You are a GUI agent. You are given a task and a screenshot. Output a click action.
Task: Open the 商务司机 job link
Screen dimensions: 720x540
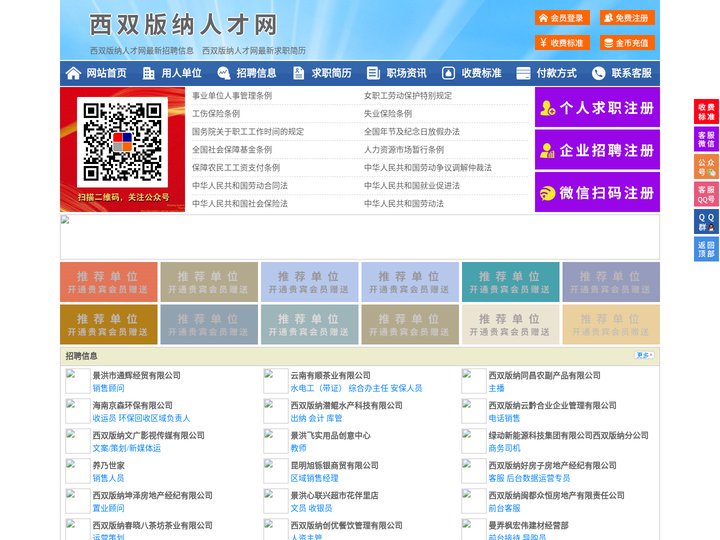(x=504, y=448)
